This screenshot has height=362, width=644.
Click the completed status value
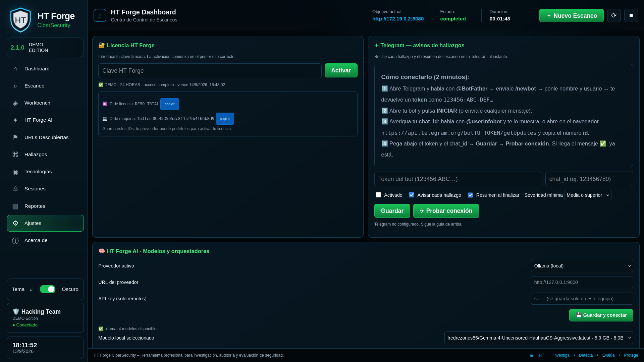(x=453, y=19)
